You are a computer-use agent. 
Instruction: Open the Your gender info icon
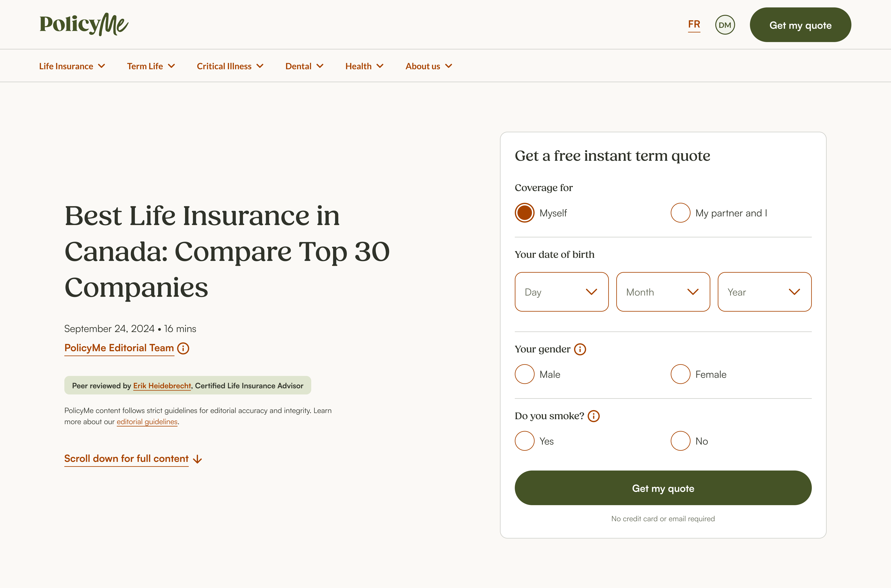[580, 350]
